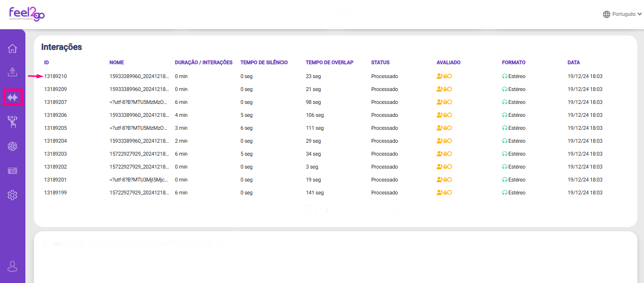The height and width of the screenshot is (283, 644).
Task: Open the Upload icon in sidebar
Action: (x=12, y=72)
